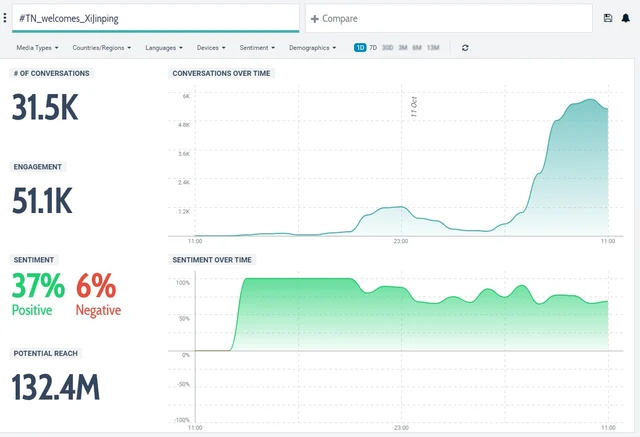Click the 100% label on sentiment chart
Viewport: 640px width, 437px height.
(x=182, y=283)
